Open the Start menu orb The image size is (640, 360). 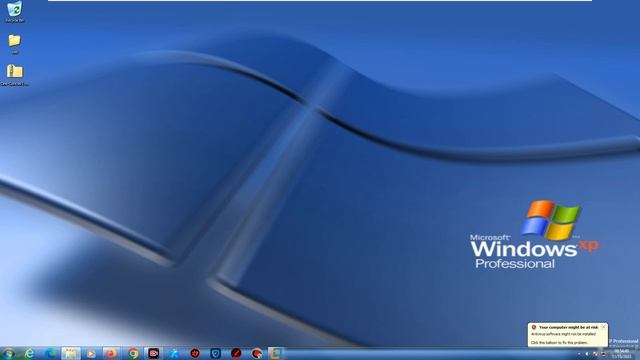(x=8, y=353)
